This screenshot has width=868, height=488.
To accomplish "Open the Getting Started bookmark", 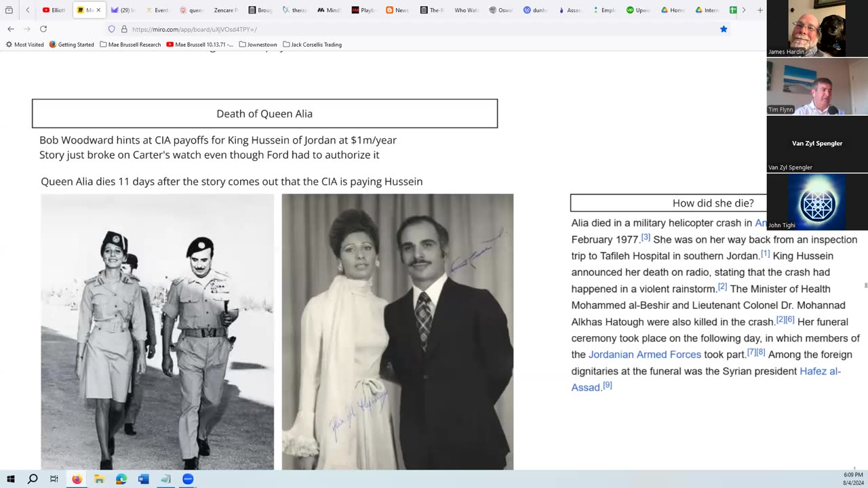I will [x=71, y=45].
